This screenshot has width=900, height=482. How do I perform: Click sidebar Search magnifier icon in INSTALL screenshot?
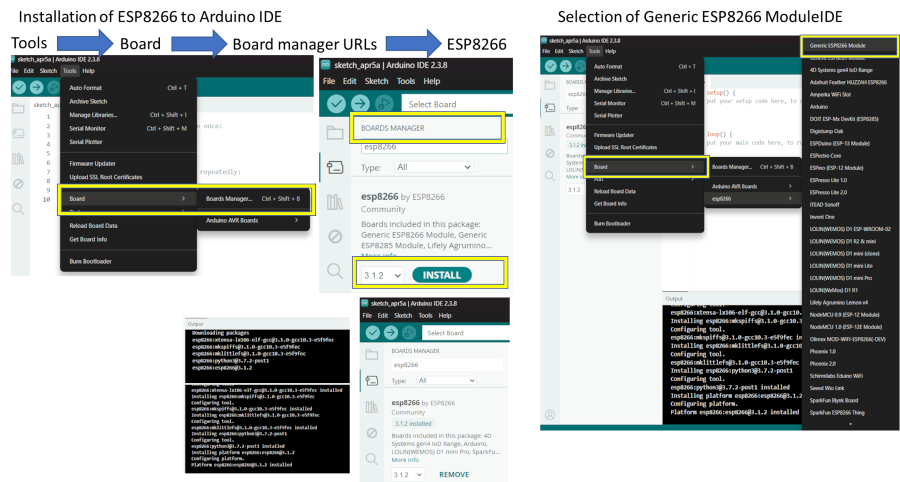(335, 270)
